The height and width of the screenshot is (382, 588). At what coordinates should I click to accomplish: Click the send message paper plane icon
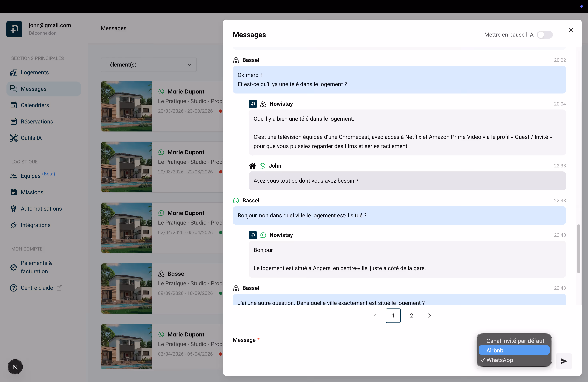pos(563,361)
